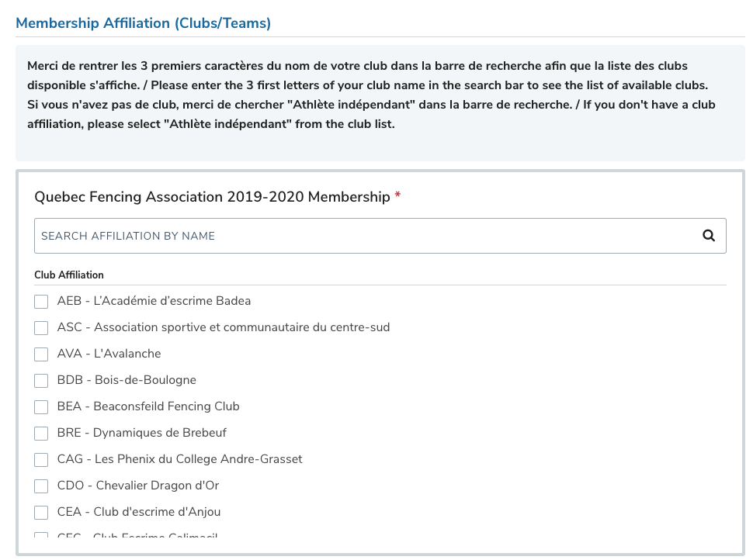Check the BEA Beaconsfeild Fencing Club box
The image size is (753, 560).
click(41, 407)
